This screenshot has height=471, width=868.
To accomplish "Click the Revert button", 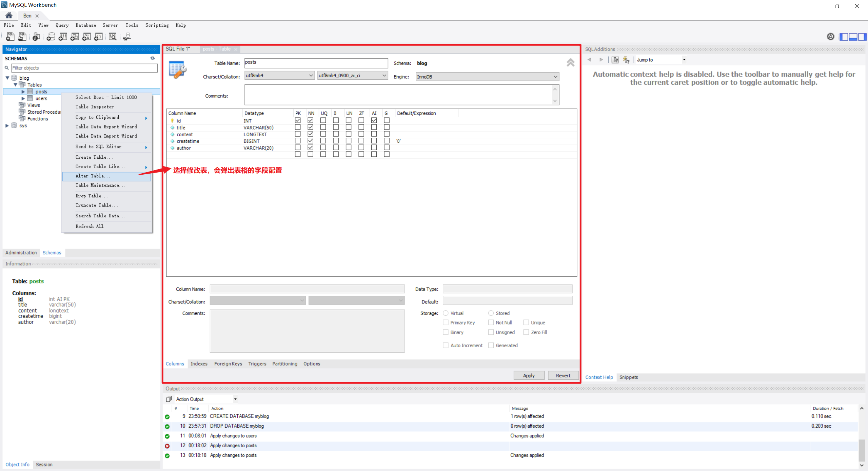I will [563, 375].
